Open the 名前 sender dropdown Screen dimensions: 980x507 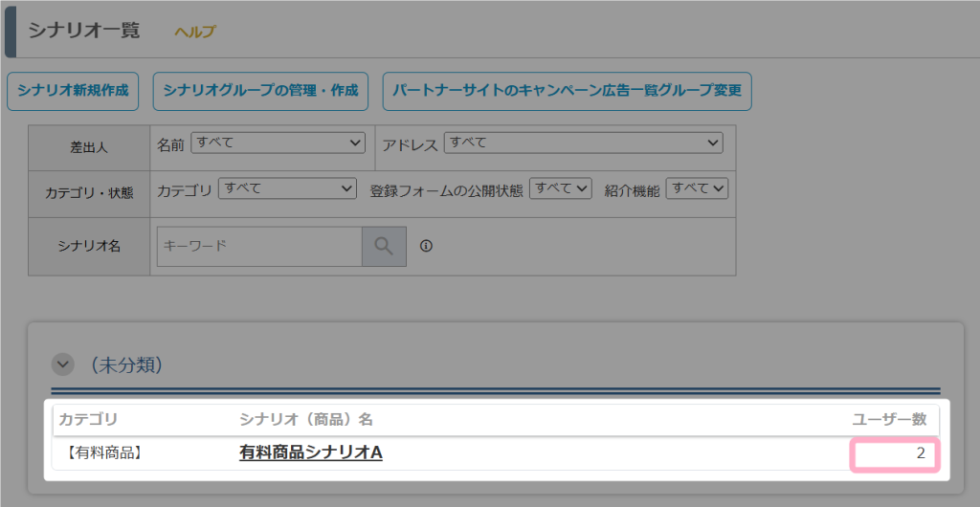click(278, 143)
